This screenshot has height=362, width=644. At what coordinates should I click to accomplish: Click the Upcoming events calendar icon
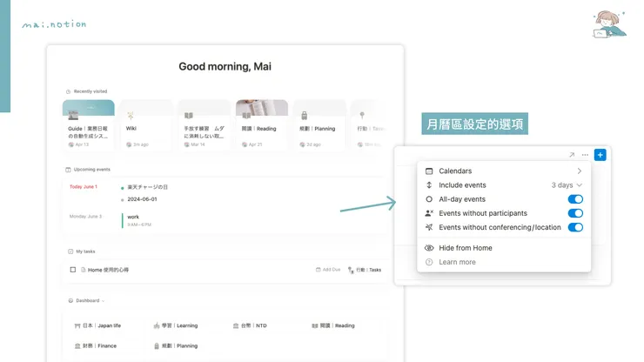pyautogui.click(x=68, y=170)
